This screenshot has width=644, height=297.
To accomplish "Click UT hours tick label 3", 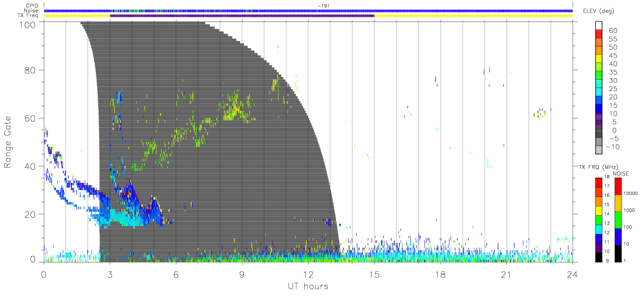I will [110, 274].
